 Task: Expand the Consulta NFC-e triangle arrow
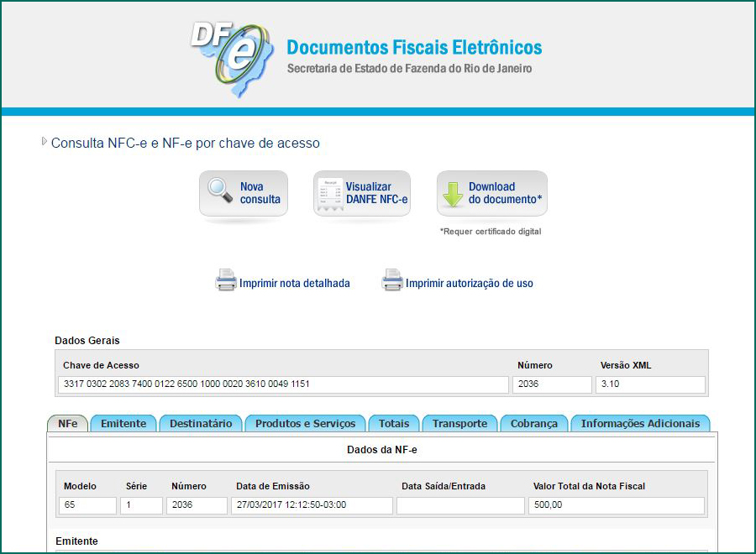(45, 142)
